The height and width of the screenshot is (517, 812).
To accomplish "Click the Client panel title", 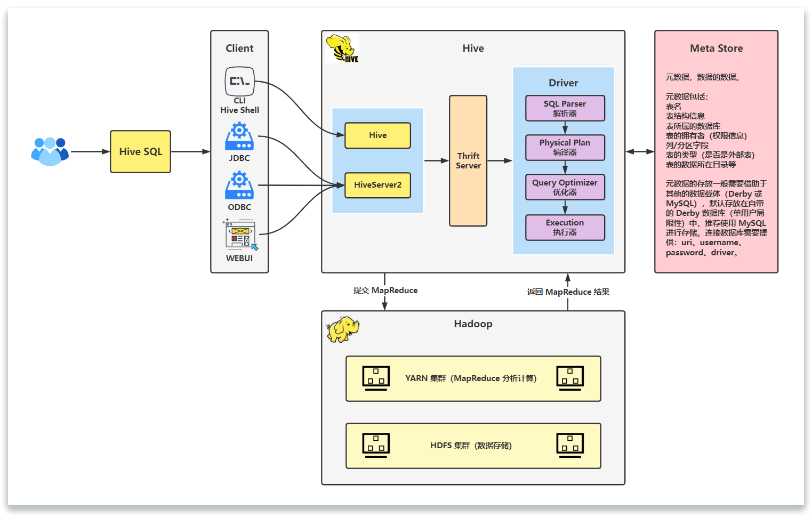I will [239, 48].
